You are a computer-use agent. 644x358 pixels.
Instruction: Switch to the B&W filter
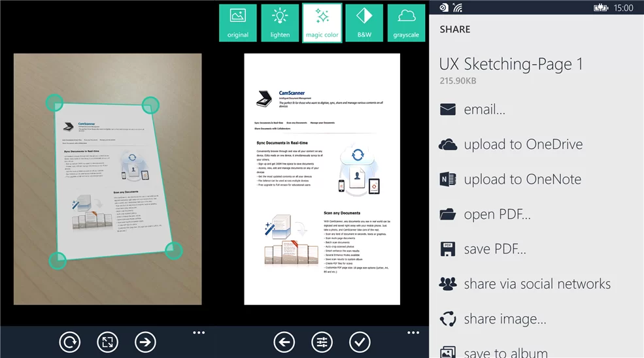364,23
